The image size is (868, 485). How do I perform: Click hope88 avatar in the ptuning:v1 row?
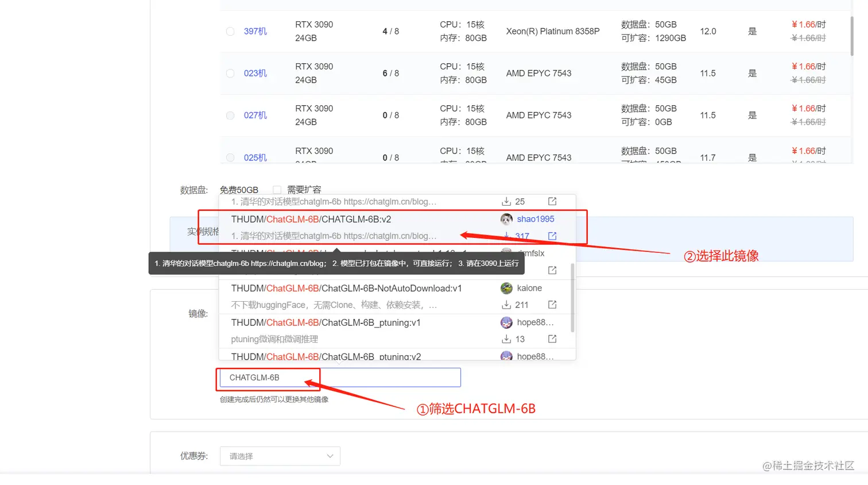coord(506,322)
